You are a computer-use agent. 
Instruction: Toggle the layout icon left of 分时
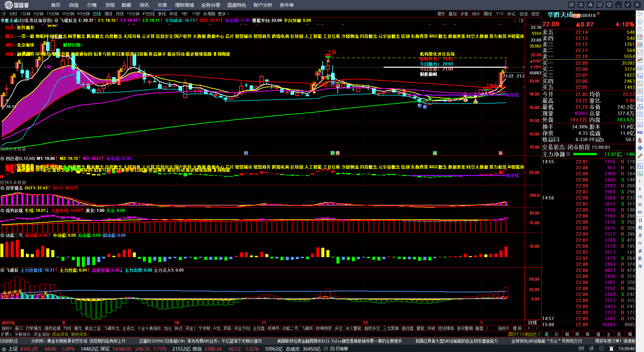[4, 14]
